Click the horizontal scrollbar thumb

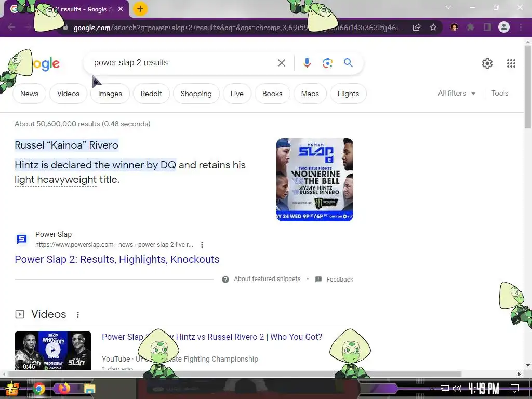(x=234, y=374)
